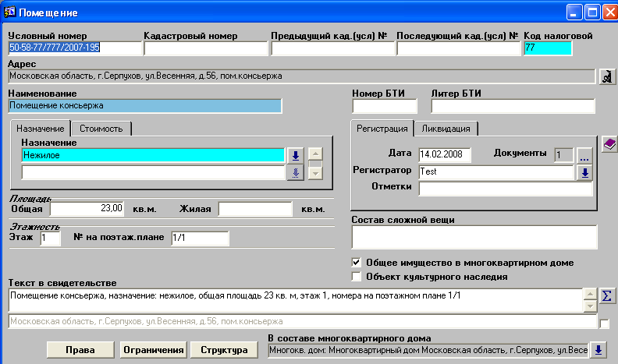Toggle checkbox beside the grey address line
This screenshot has height=364, width=618.
[604, 324]
